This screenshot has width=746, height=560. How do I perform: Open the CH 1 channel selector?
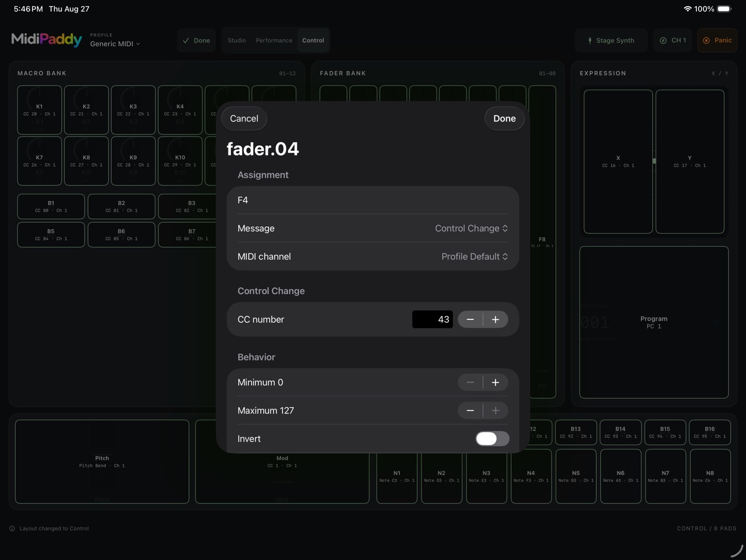pyautogui.click(x=673, y=40)
